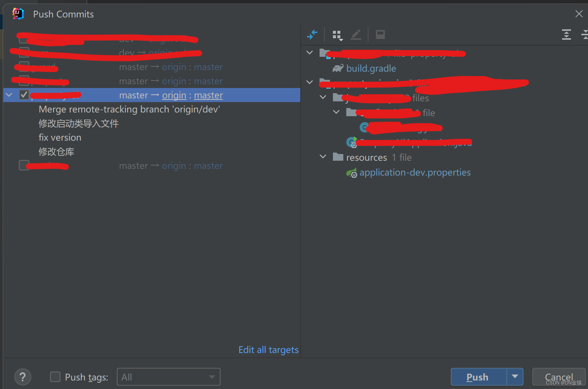The height and width of the screenshot is (389, 588).
Task: Open the help question mark button
Action: (23, 377)
